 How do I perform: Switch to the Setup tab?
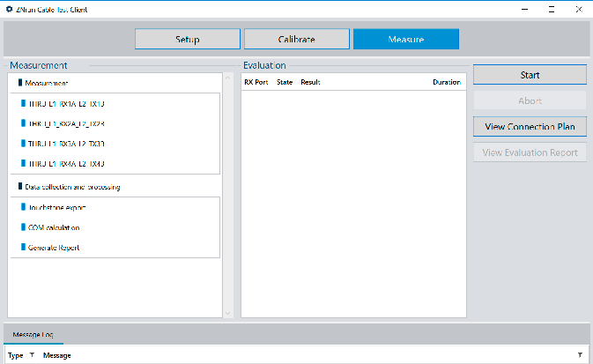(188, 39)
